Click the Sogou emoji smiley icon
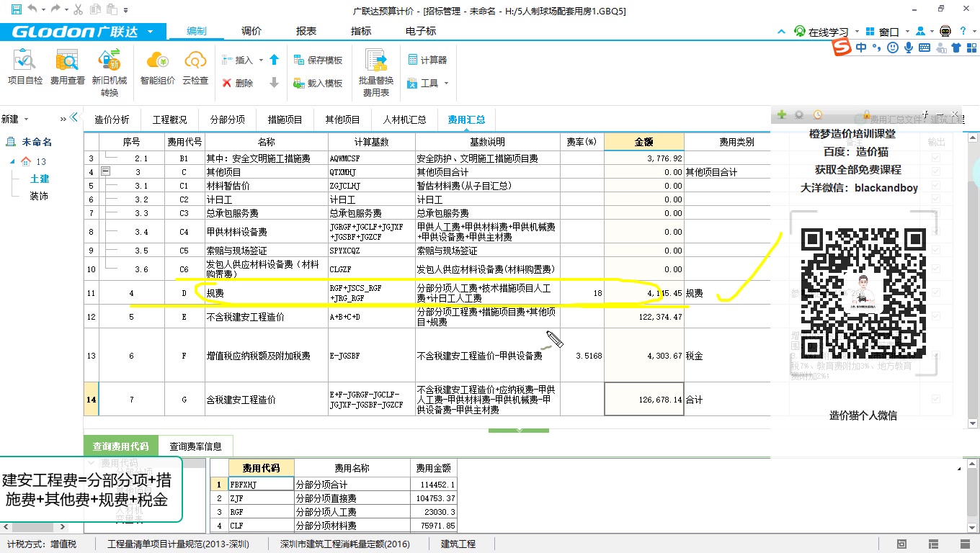The width and height of the screenshot is (980, 553). point(893,48)
